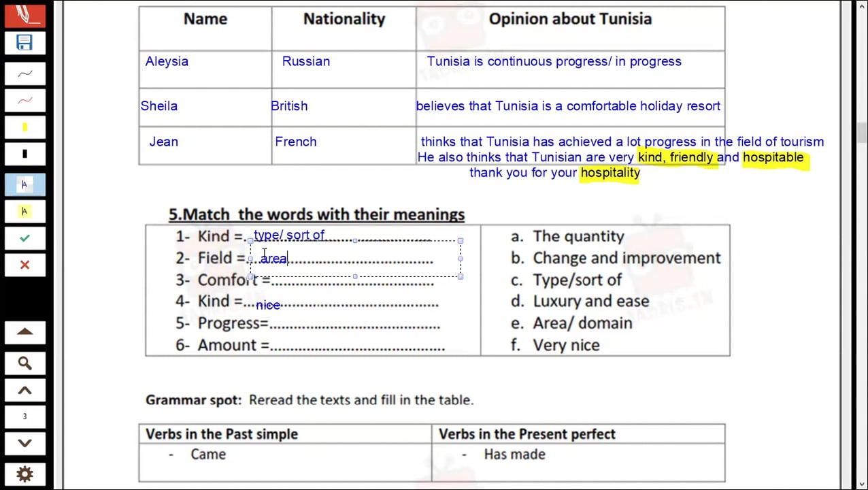Click the vertical scrollbar thumb on the right
868x490 pixels.
click(x=862, y=132)
